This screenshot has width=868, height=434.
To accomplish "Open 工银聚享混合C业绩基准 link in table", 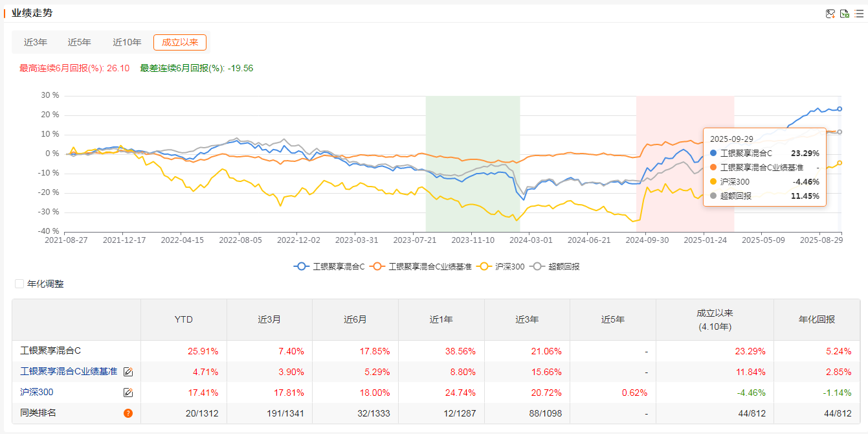I will click(69, 372).
